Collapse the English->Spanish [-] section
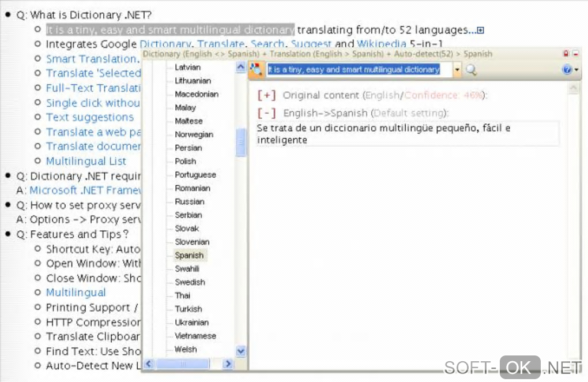Viewport: 588px width, 382px height. 267,113
